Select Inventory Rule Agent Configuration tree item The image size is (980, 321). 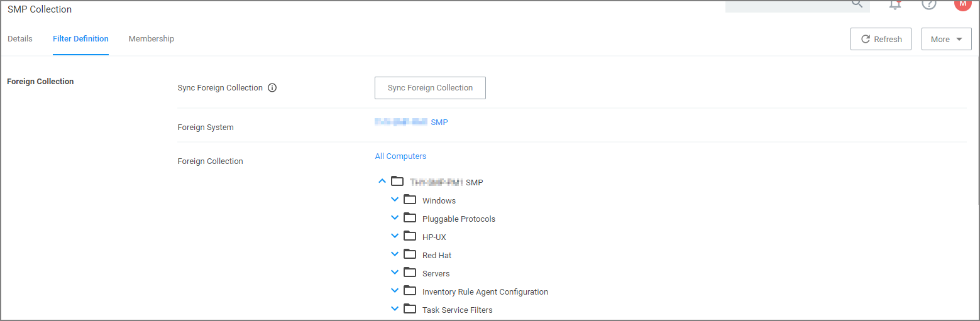(485, 292)
